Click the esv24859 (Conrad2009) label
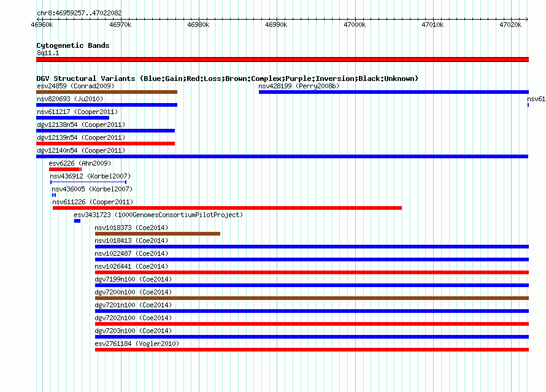 pos(75,86)
